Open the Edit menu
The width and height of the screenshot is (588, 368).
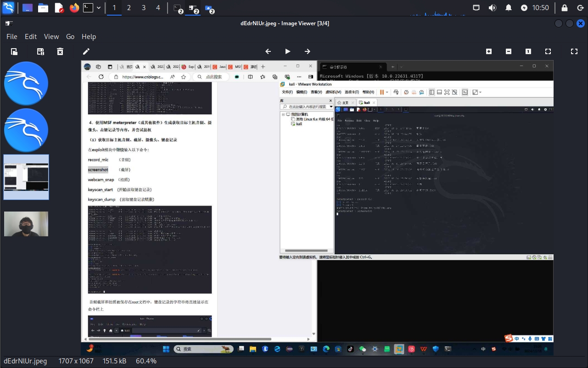point(31,37)
